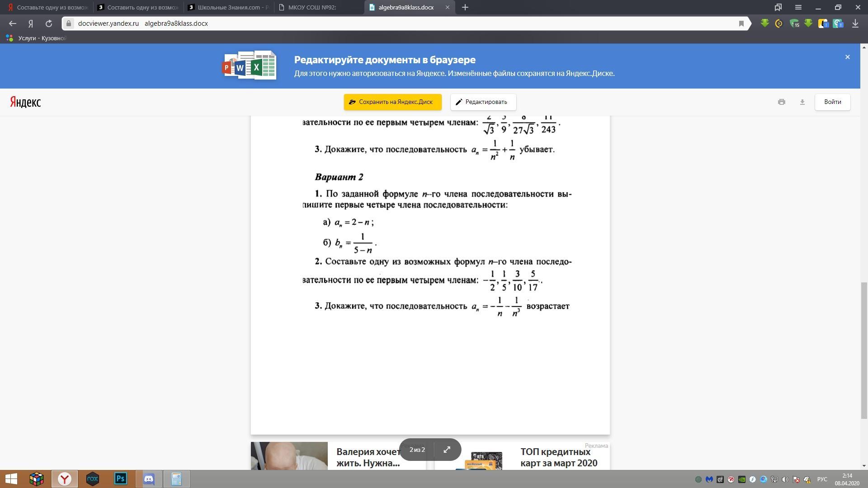This screenshot has height=488, width=868.
Task: Expand document to fullscreen view
Action: pos(447,450)
